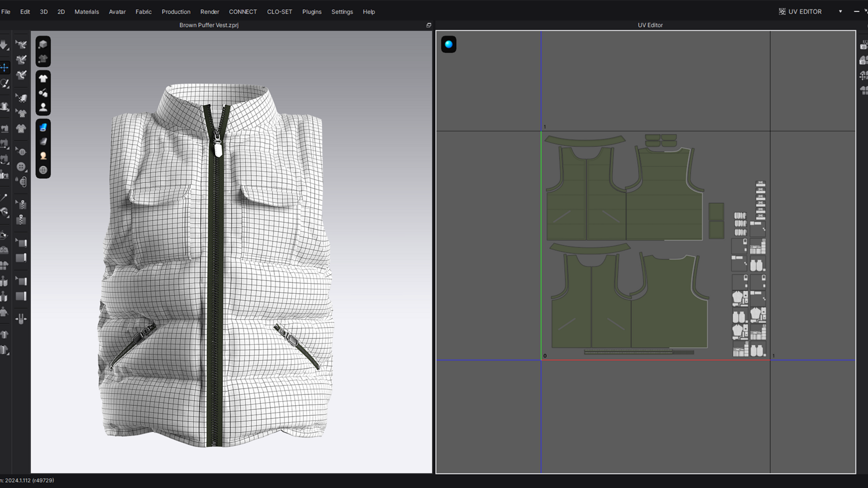The image size is (868, 488).
Task: Open the Settings menu
Action: tap(342, 12)
